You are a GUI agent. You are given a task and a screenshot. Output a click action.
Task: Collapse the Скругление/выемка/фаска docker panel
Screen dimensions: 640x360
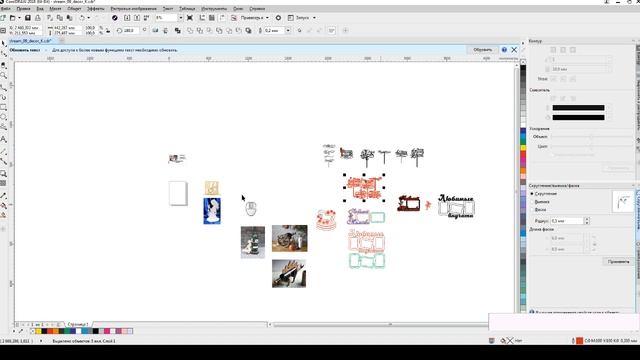[x=633, y=186]
